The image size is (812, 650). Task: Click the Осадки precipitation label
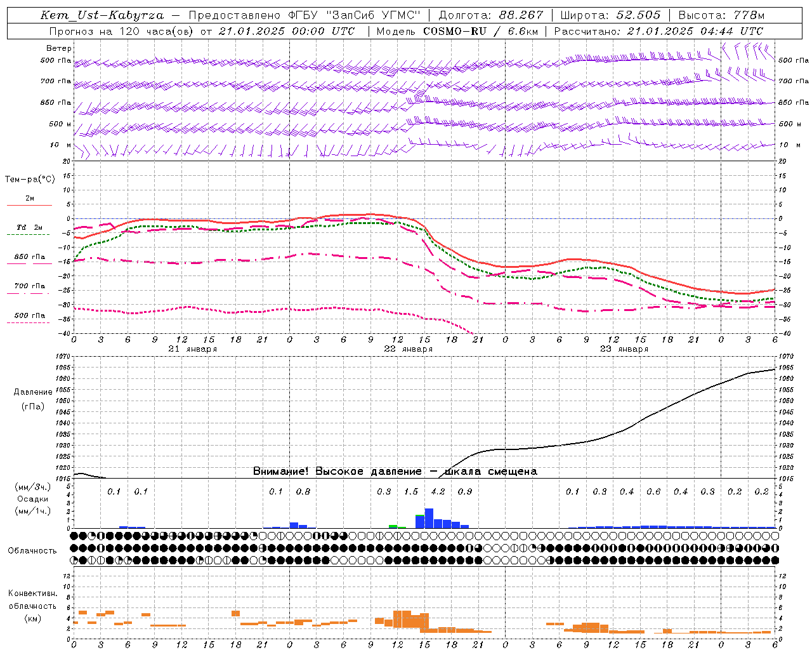33,499
